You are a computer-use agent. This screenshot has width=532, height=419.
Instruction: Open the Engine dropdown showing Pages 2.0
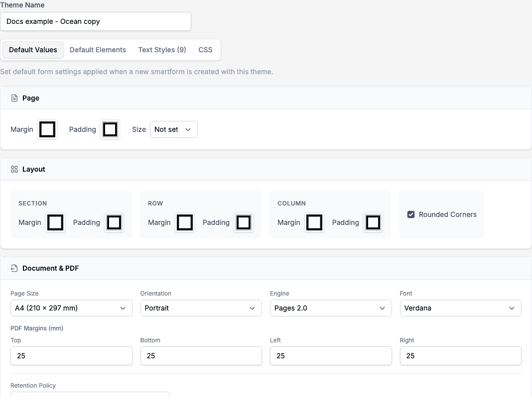331,308
